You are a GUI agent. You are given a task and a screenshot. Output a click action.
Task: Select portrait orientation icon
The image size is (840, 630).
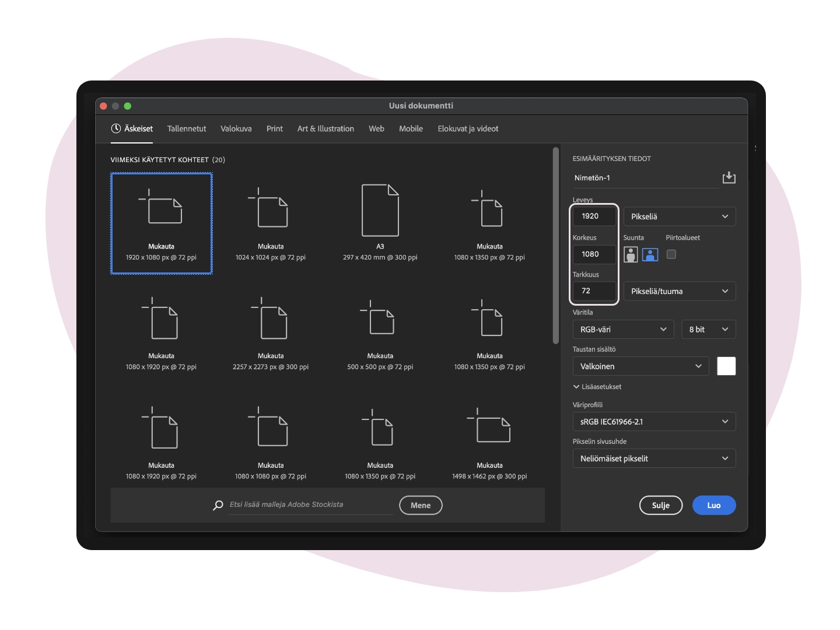point(631,254)
